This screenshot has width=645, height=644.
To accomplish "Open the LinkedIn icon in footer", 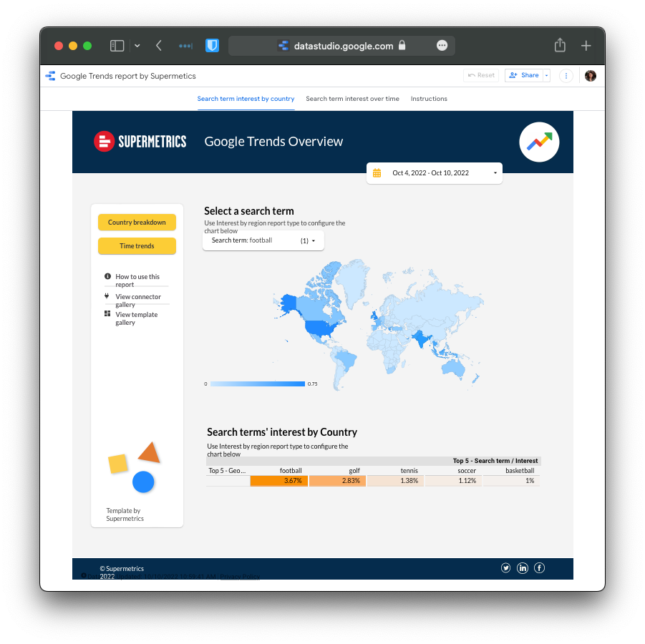I will point(523,568).
